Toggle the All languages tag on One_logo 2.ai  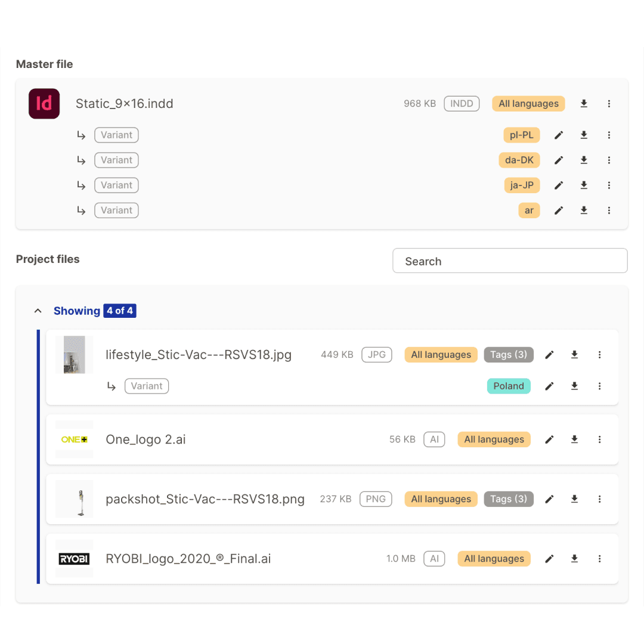coord(494,439)
